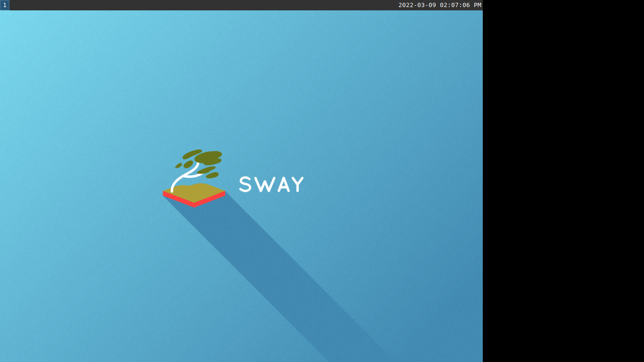Click the small leaf left of the tree
The height and width of the screenshot is (362, 644).
[x=179, y=165]
